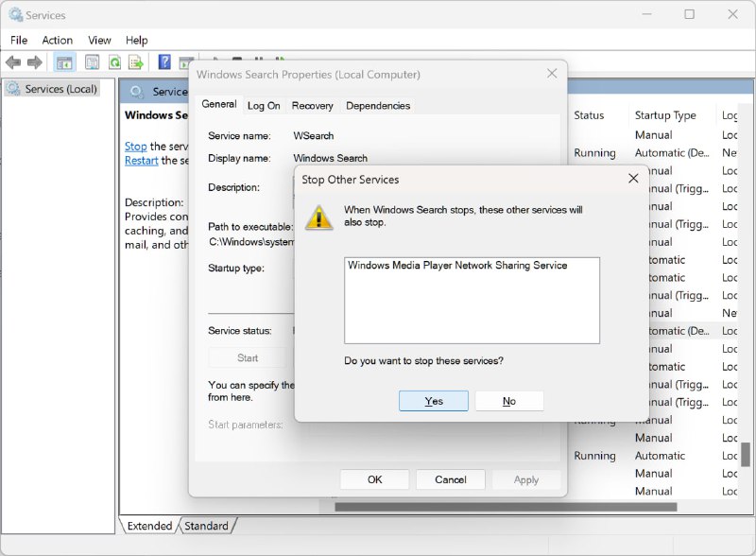This screenshot has width=756, height=556.
Task: Switch to the Log On tab
Action: coord(264,105)
